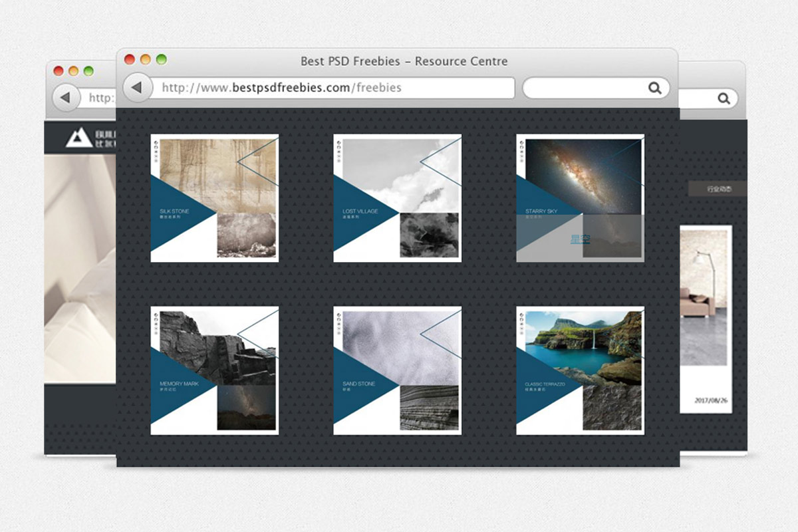
Task: Click the magnifier icon in the front window search box
Action: coord(655,88)
